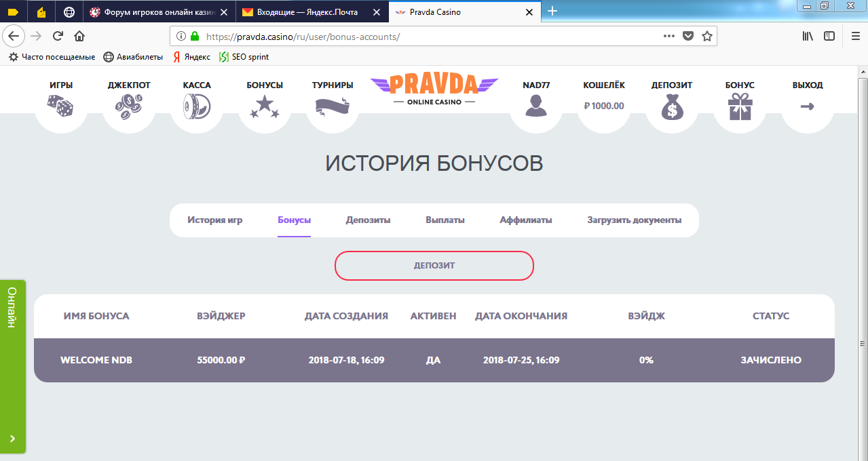Click the Jackpot coins icon

[x=128, y=106]
